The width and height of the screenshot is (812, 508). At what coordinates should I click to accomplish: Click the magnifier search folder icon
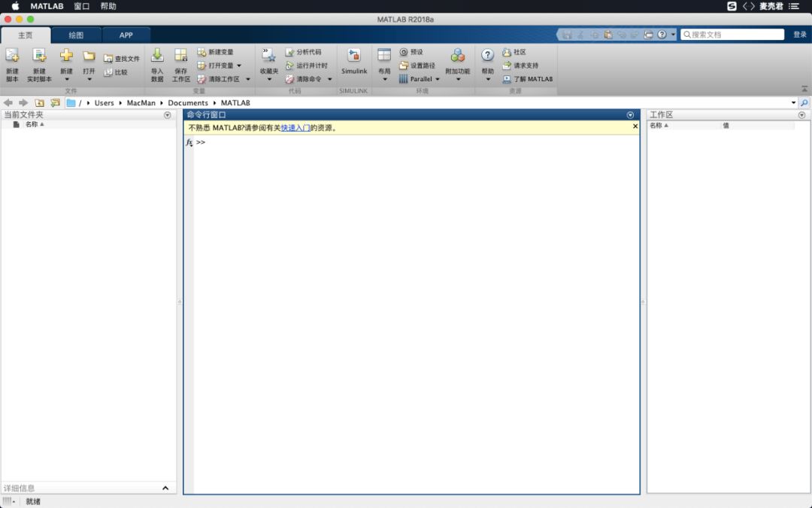coord(804,102)
